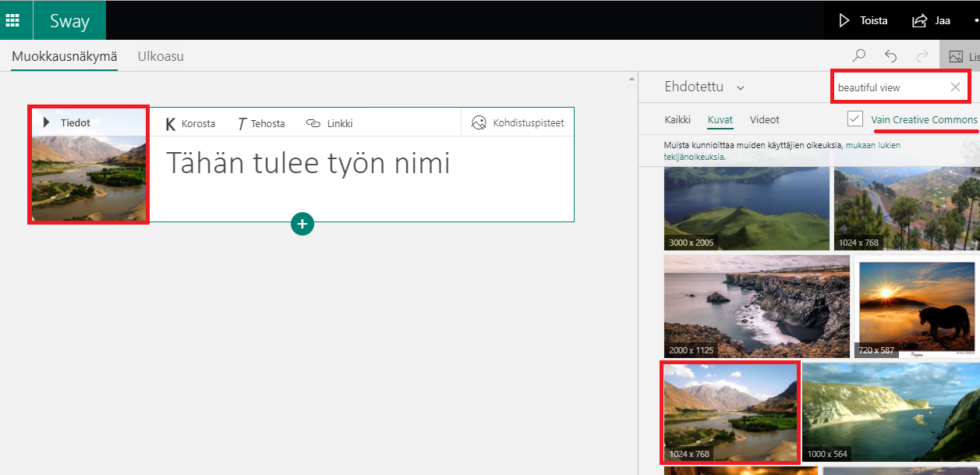The image size is (980, 475).
Task: Expand the Tiedot disclosure triangle
Action: (47, 122)
